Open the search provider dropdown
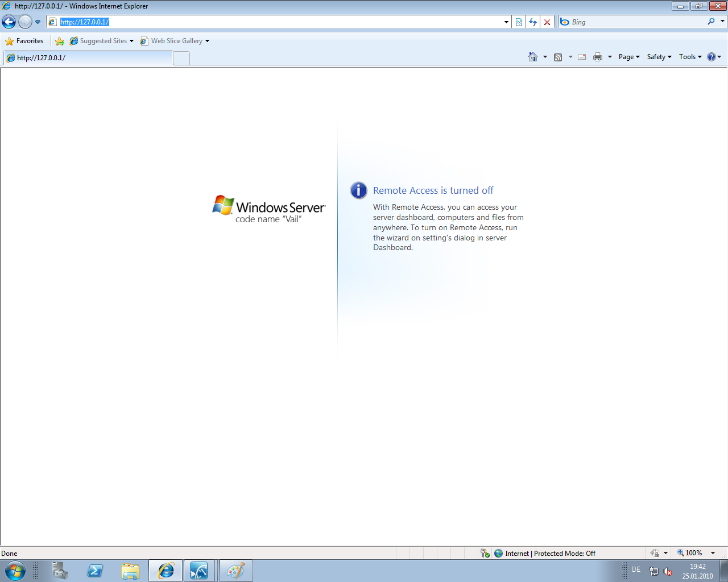The image size is (728, 582). (723, 22)
